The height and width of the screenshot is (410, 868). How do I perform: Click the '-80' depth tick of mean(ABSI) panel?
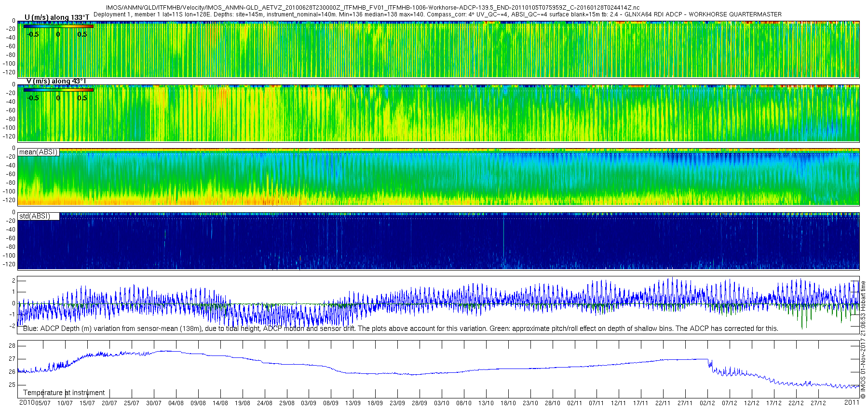10,183
